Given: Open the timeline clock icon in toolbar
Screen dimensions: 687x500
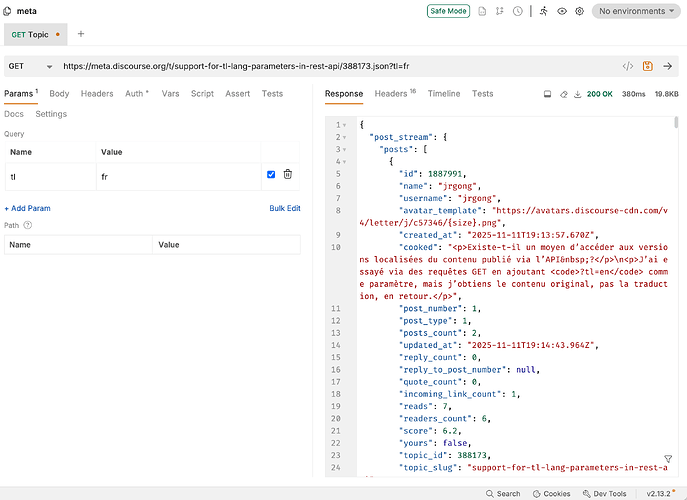Looking at the screenshot, I should coord(518,11).
